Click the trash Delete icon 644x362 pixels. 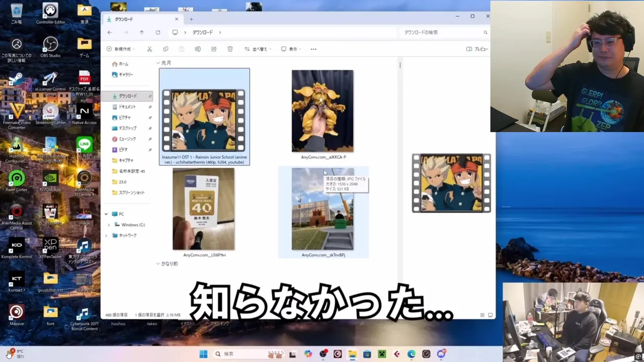click(230, 49)
